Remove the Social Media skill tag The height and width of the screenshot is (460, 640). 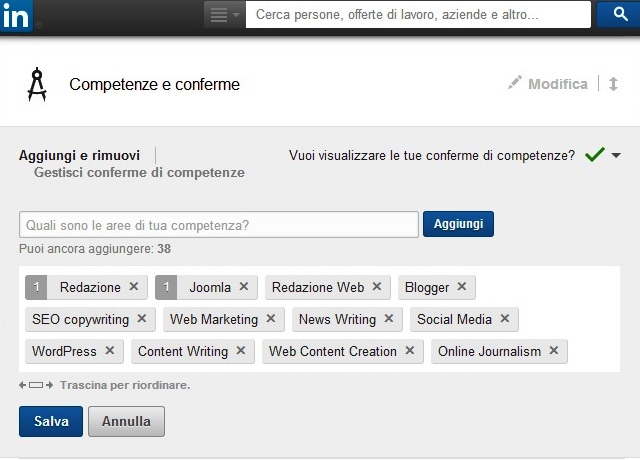pyautogui.click(x=505, y=318)
